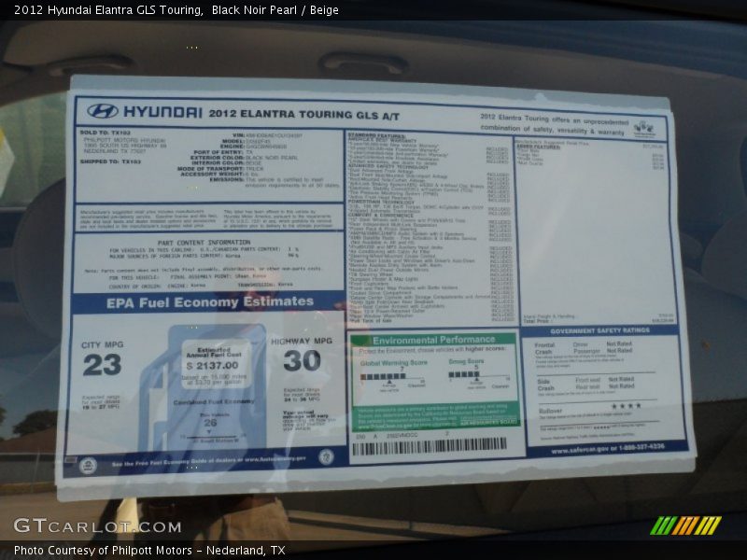Click the colored stripes logo in the bottom corner
This screenshot has height=560, width=747.
(x=685, y=525)
